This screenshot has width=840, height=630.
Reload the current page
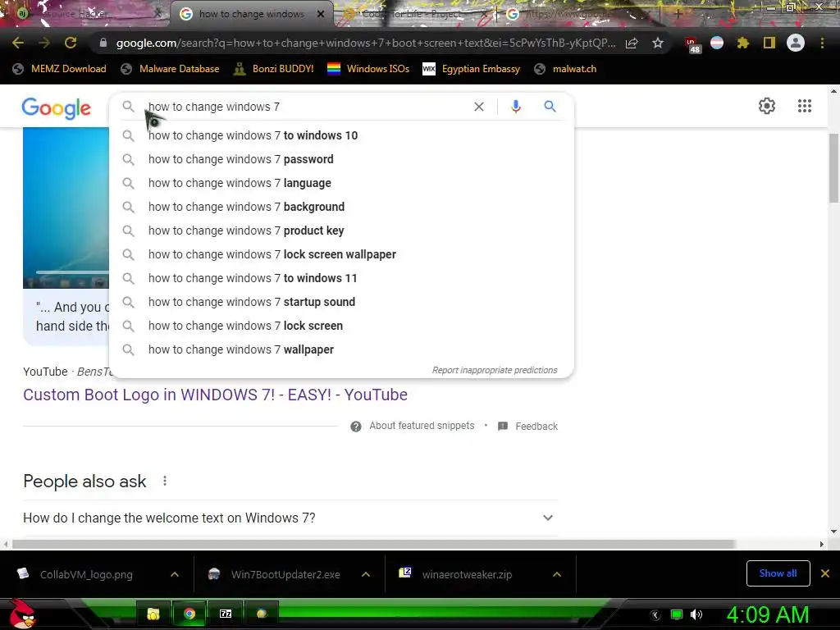[71, 43]
